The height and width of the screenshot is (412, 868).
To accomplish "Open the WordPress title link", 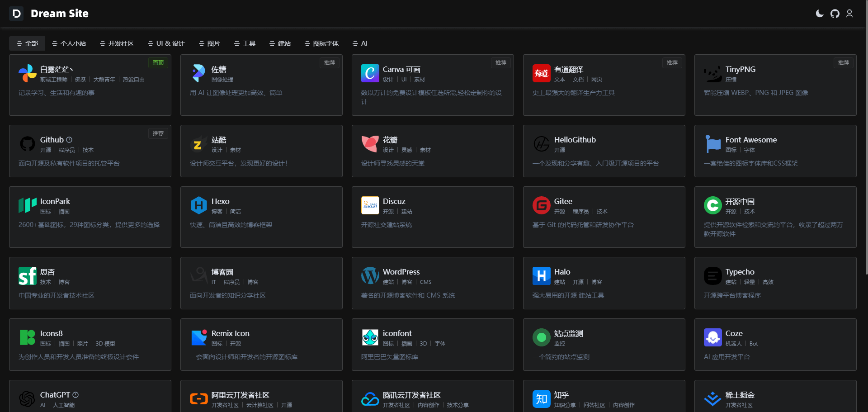I will tap(401, 272).
